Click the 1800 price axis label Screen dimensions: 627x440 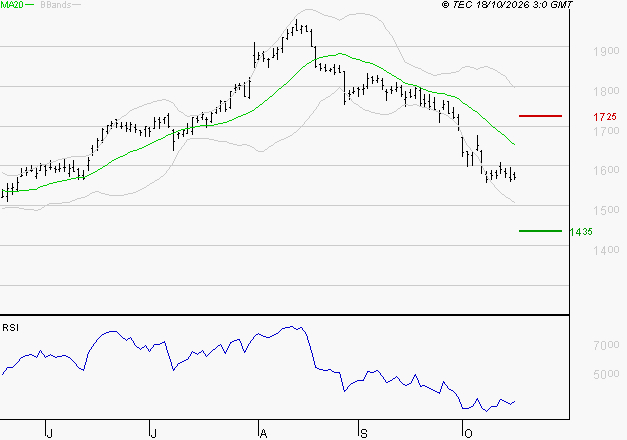[606, 91]
